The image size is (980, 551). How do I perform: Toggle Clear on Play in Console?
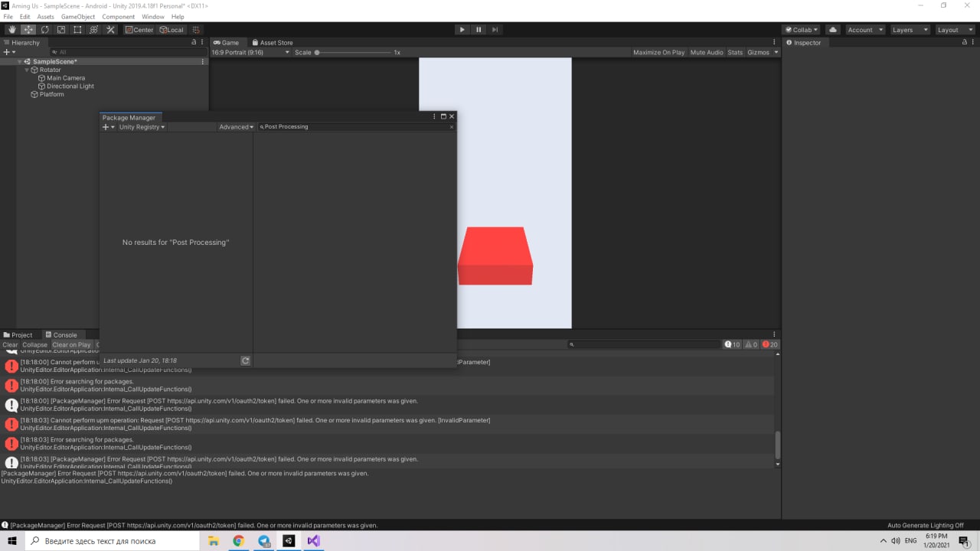pos(71,344)
